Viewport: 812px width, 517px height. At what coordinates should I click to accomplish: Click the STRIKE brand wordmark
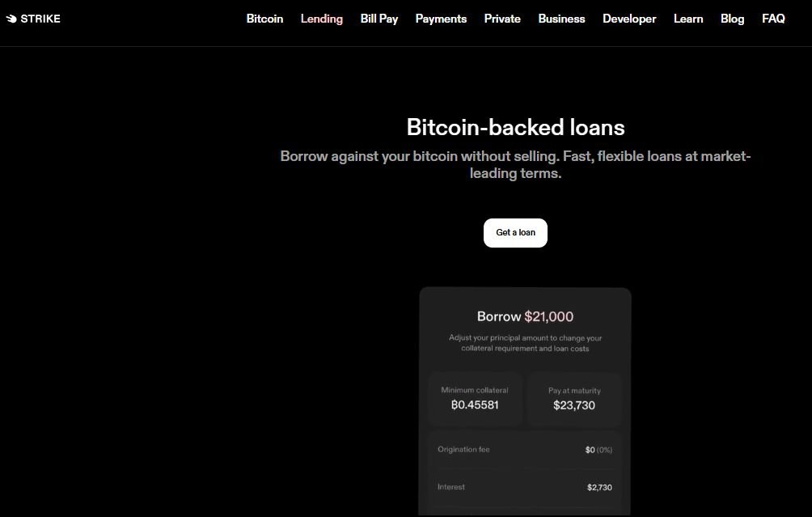click(x=40, y=19)
